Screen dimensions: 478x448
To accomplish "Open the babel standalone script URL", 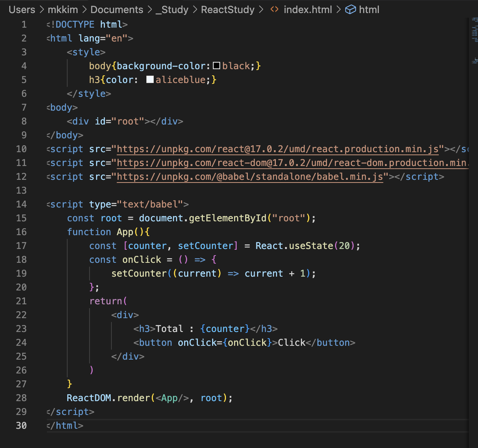I will 250,177.
